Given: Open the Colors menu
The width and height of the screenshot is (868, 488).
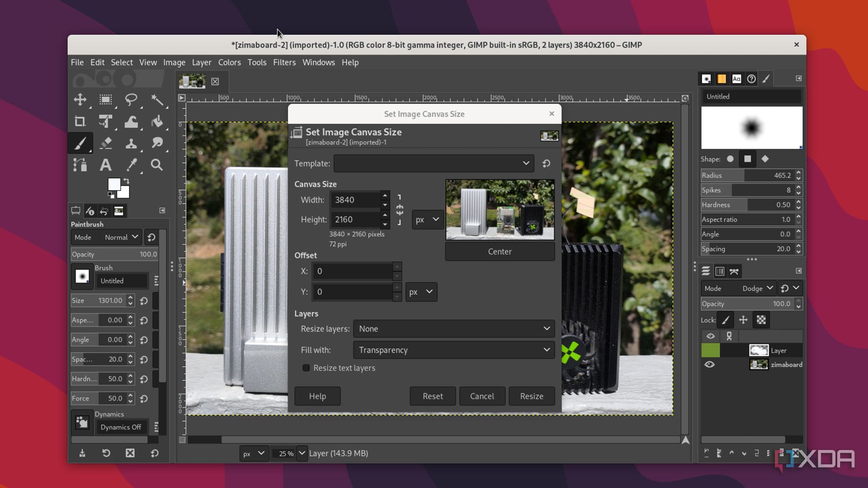Looking at the screenshot, I should pos(229,62).
